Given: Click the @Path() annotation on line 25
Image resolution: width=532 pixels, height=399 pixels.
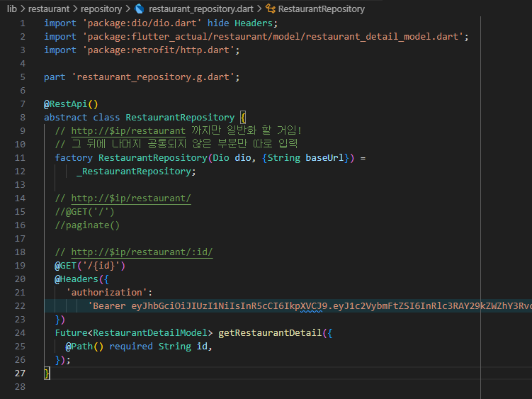Looking at the screenshot, I should [x=84, y=347].
